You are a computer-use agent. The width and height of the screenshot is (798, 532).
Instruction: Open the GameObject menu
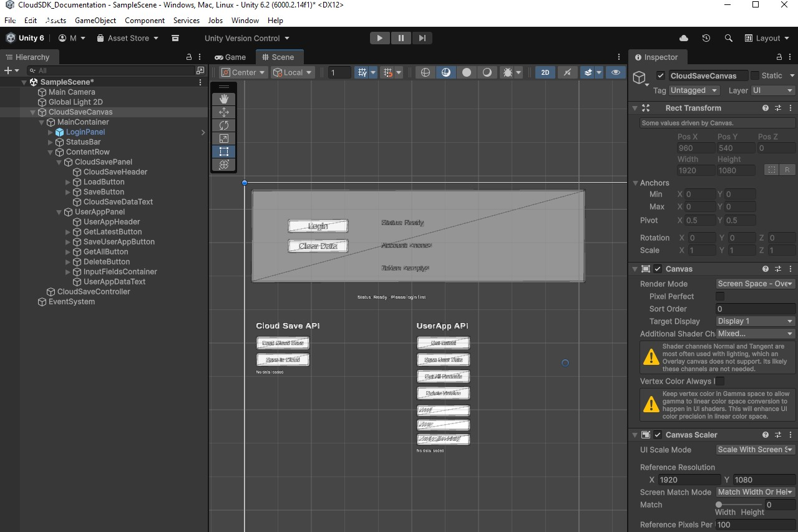[95, 21]
